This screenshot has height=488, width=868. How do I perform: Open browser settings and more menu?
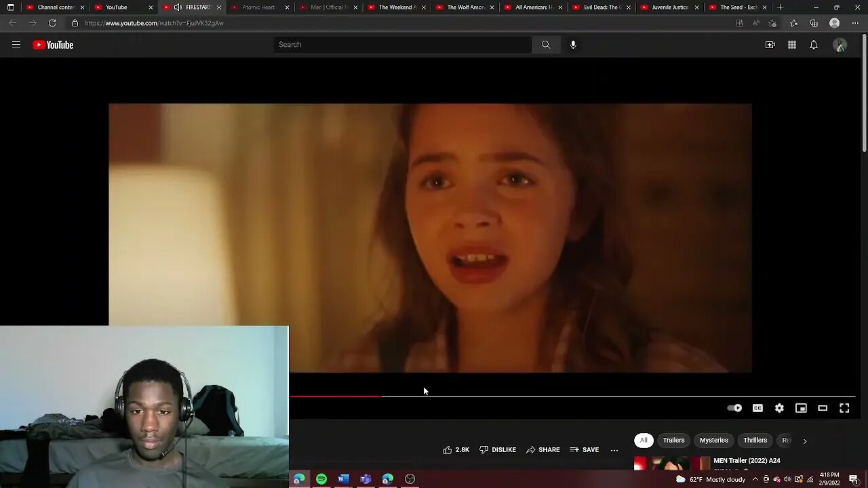[855, 23]
